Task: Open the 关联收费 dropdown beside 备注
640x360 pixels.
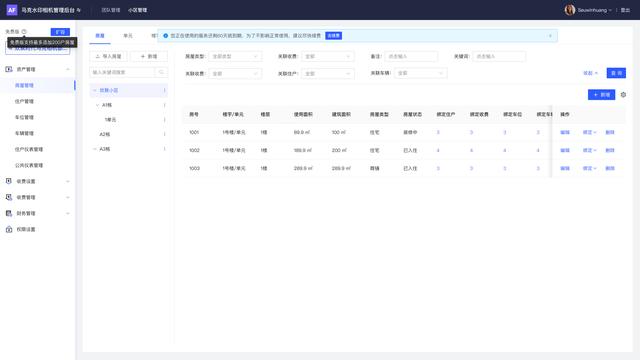Action: (x=328, y=56)
